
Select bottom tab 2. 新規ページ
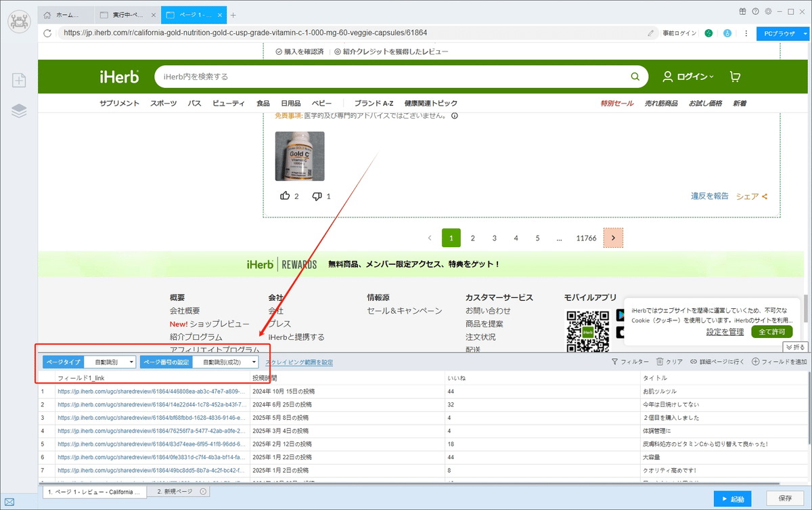point(179,492)
